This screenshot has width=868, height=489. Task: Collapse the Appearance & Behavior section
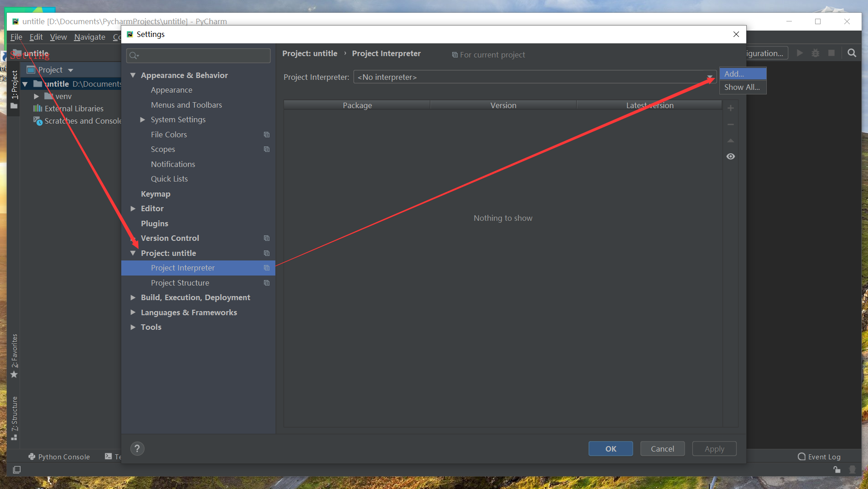click(x=133, y=75)
